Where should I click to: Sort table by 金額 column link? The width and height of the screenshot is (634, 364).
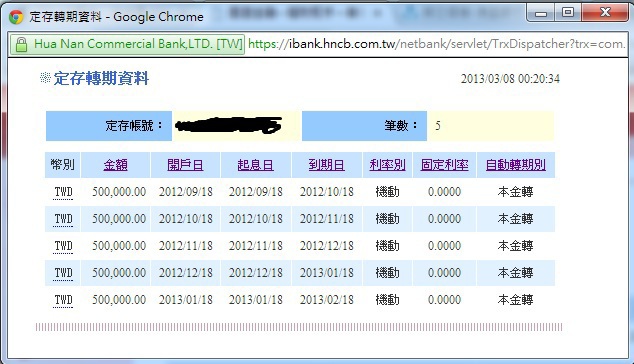116,165
